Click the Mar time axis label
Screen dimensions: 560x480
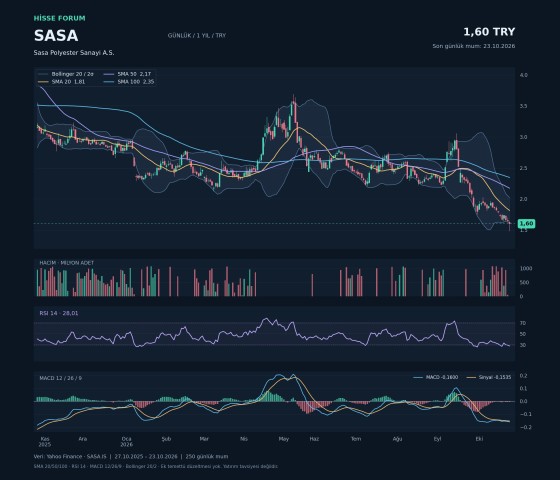point(204,439)
